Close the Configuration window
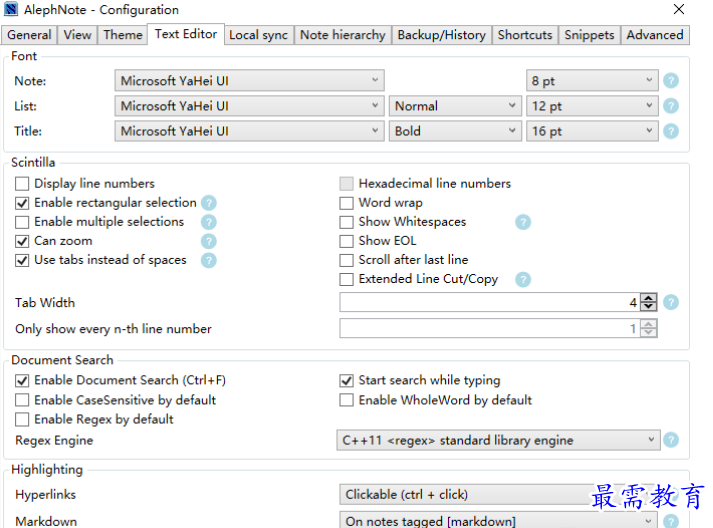The image size is (713, 528). coord(678,9)
